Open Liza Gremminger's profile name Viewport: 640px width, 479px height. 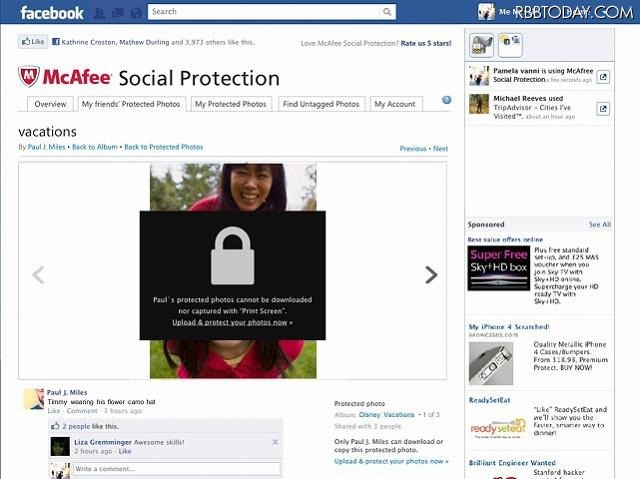click(103, 442)
